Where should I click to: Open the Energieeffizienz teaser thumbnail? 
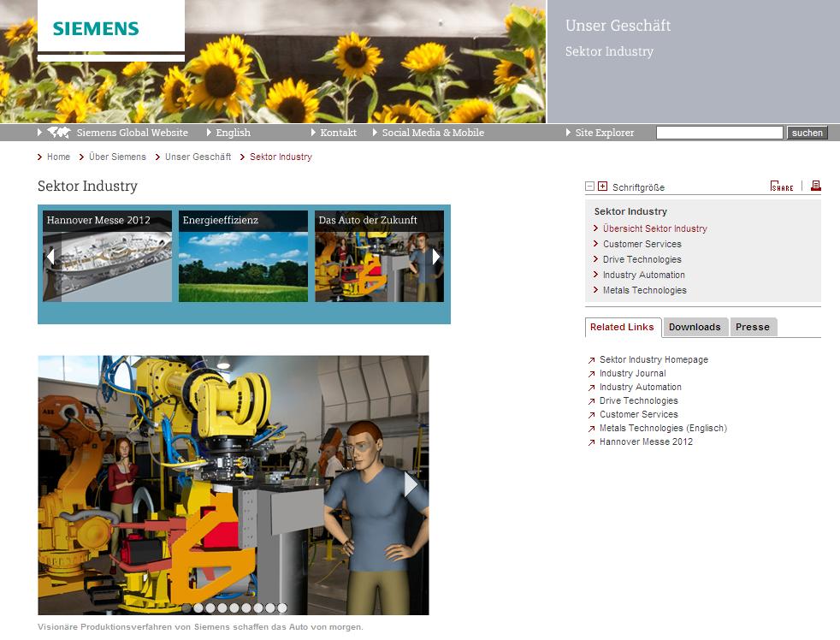pos(243,256)
